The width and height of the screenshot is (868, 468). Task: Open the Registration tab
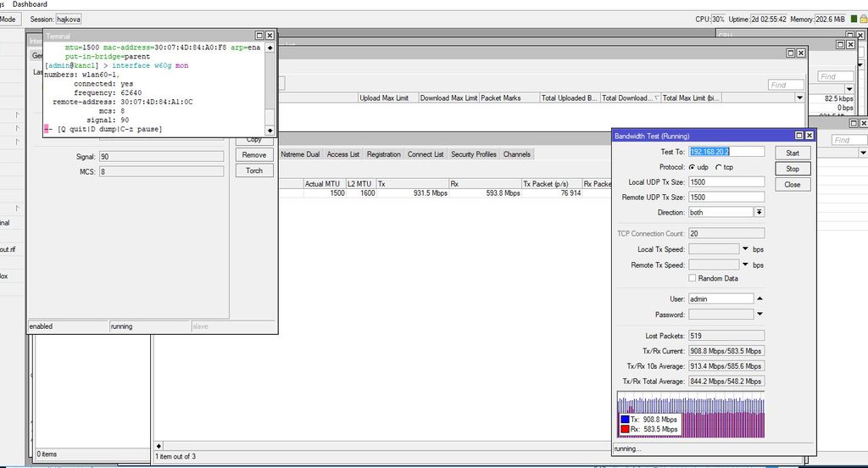point(384,154)
